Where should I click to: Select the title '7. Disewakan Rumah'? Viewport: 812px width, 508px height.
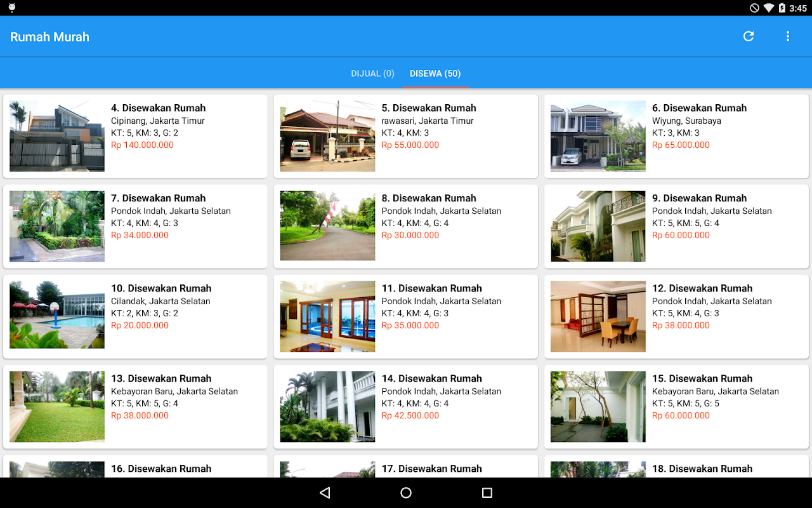point(159,198)
